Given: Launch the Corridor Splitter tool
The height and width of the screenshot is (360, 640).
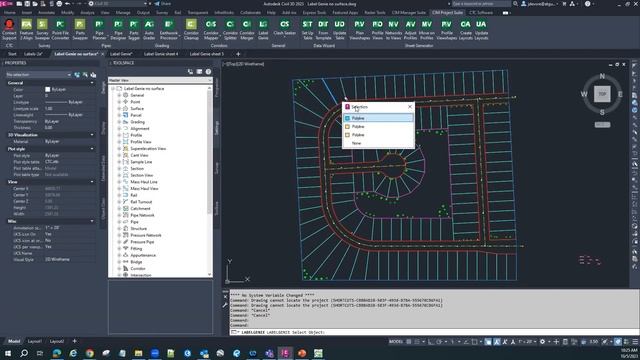Looking at the screenshot, I should pos(230,29).
